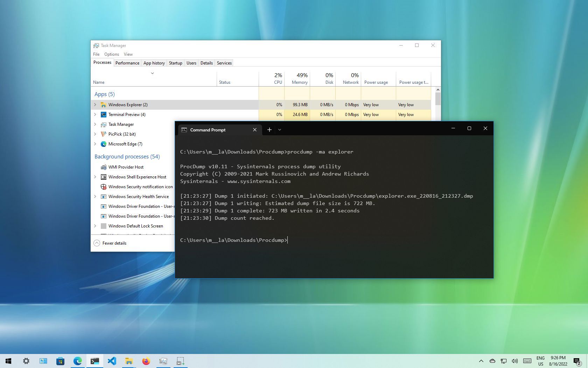Open a new Terminal tab with plus

coord(269,130)
